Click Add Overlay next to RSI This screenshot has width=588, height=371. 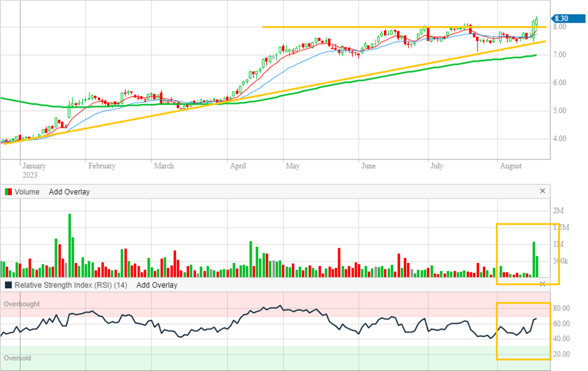157,285
